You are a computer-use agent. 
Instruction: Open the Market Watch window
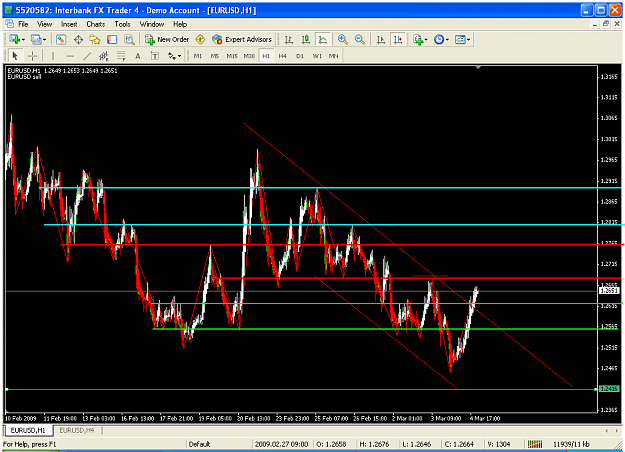click(61, 39)
